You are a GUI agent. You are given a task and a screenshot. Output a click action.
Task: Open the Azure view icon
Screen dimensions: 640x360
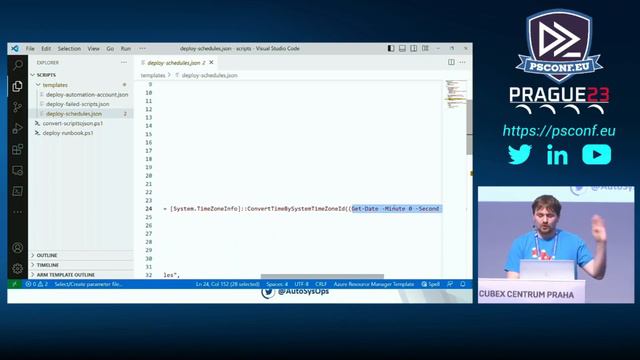pos(18,191)
